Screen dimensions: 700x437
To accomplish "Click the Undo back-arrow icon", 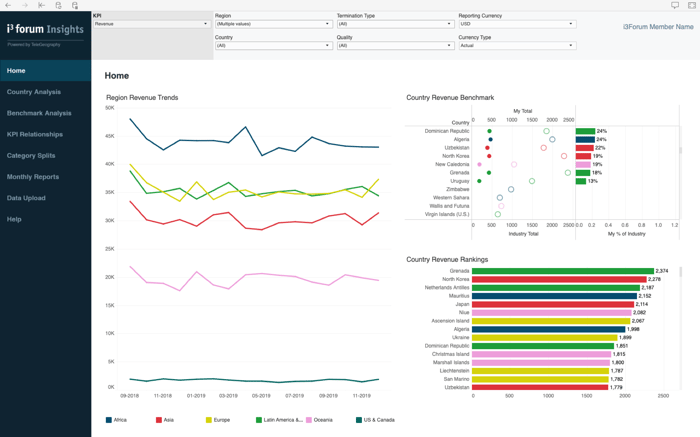I will [8, 5].
